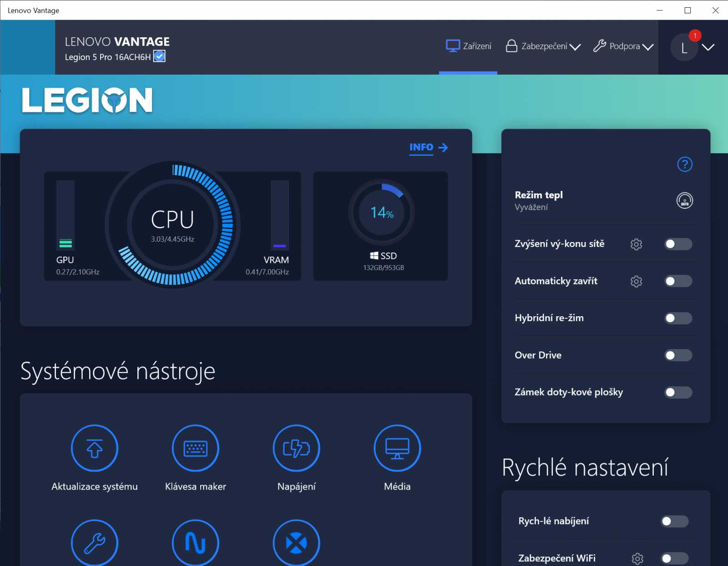Toggle Zámek doty-kové plošky switch
This screenshot has height=566, width=728.
click(678, 392)
